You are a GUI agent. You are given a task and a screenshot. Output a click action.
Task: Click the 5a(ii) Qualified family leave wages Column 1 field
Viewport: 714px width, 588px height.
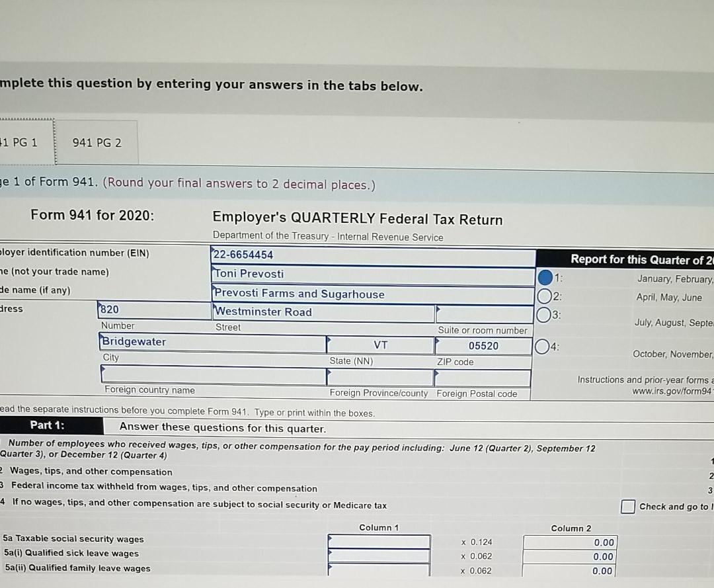point(378,569)
